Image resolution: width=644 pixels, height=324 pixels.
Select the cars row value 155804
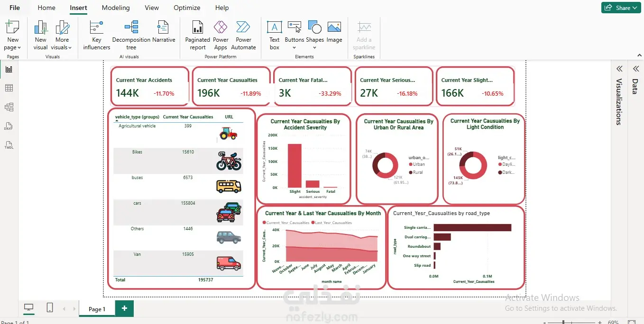point(188,203)
